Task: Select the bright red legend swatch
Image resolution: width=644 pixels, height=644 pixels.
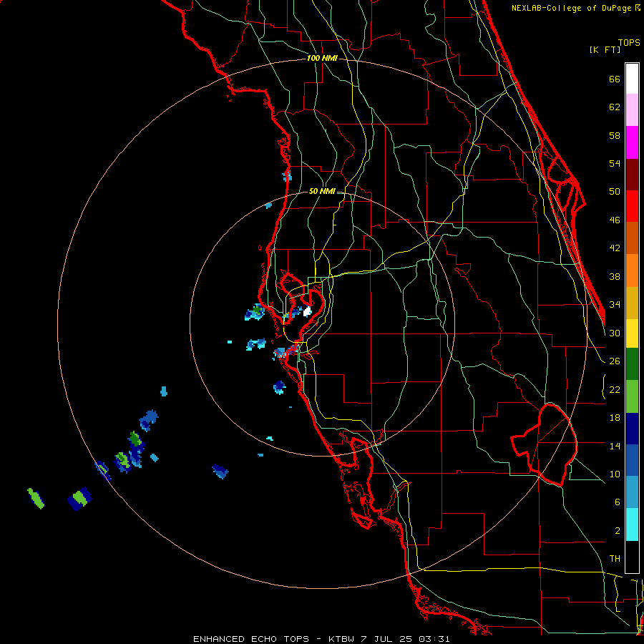Action: pyautogui.click(x=632, y=206)
